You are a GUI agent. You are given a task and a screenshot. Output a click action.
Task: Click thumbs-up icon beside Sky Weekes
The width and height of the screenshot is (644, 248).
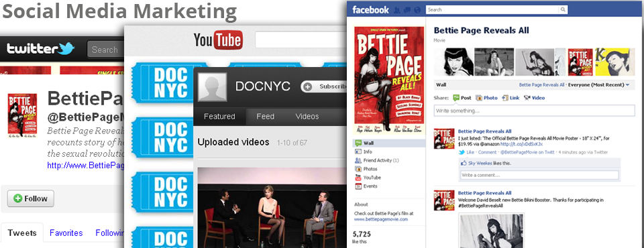point(464,164)
